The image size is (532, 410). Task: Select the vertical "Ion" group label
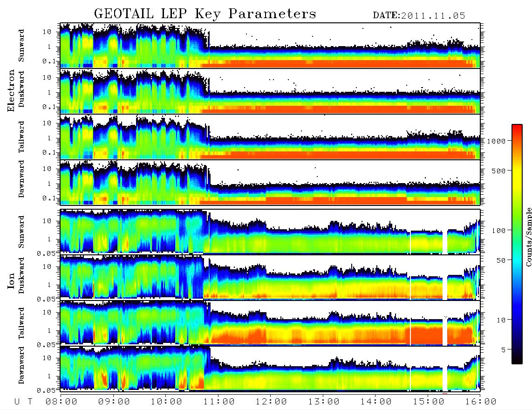[11, 280]
